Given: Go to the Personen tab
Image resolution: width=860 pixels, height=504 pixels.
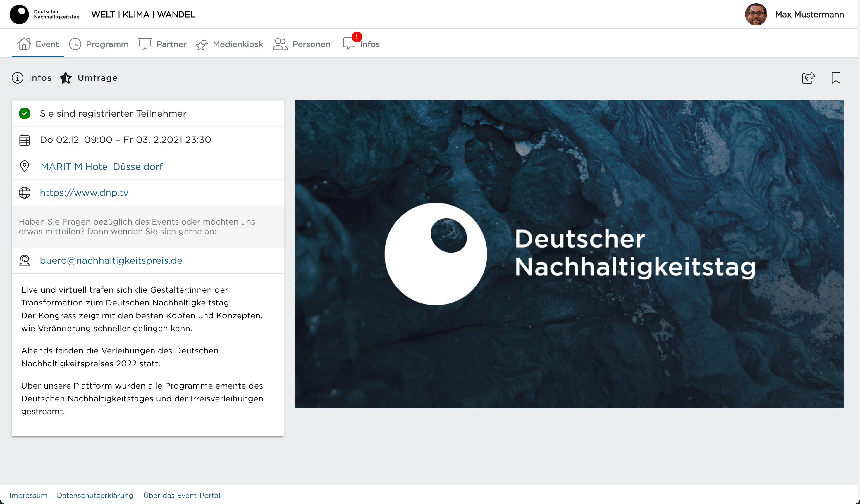Looking at the screenshot, I should click(x=302, y=44).
